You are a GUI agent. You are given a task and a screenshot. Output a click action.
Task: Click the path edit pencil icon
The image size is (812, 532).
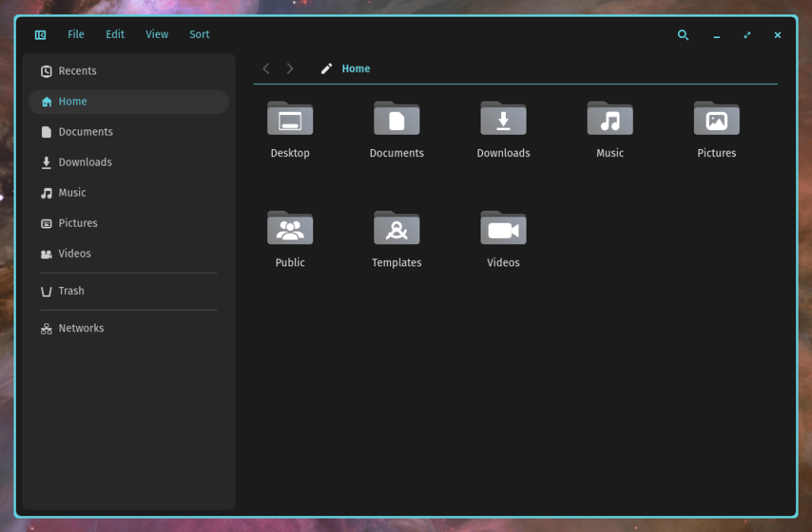click(x=326, y=68)
